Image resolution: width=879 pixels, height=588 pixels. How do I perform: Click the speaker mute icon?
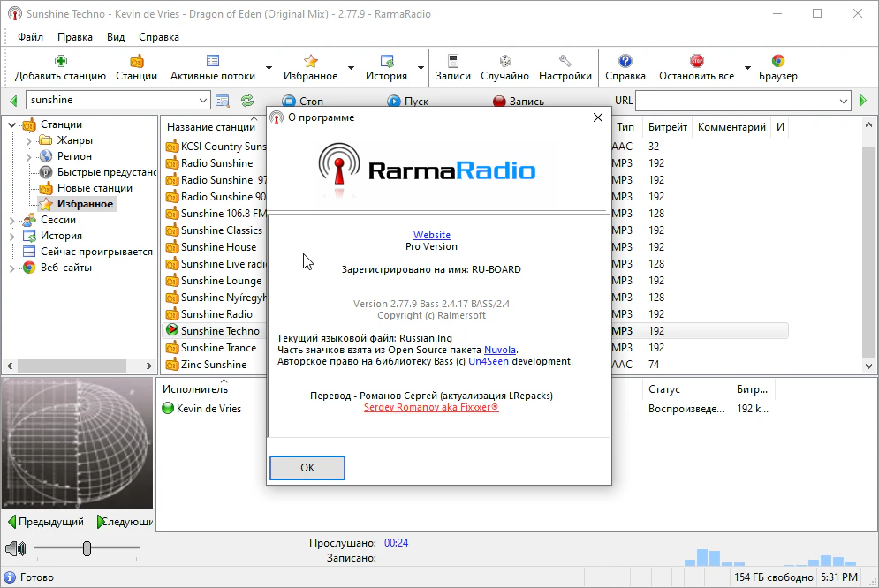click(x=16, y=548)
